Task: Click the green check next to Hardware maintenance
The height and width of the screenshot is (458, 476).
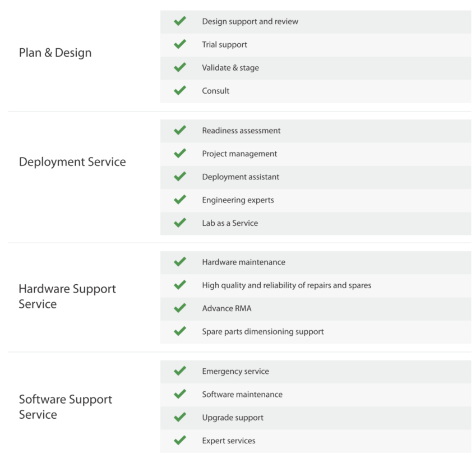Action: click(x=180, y=261)
